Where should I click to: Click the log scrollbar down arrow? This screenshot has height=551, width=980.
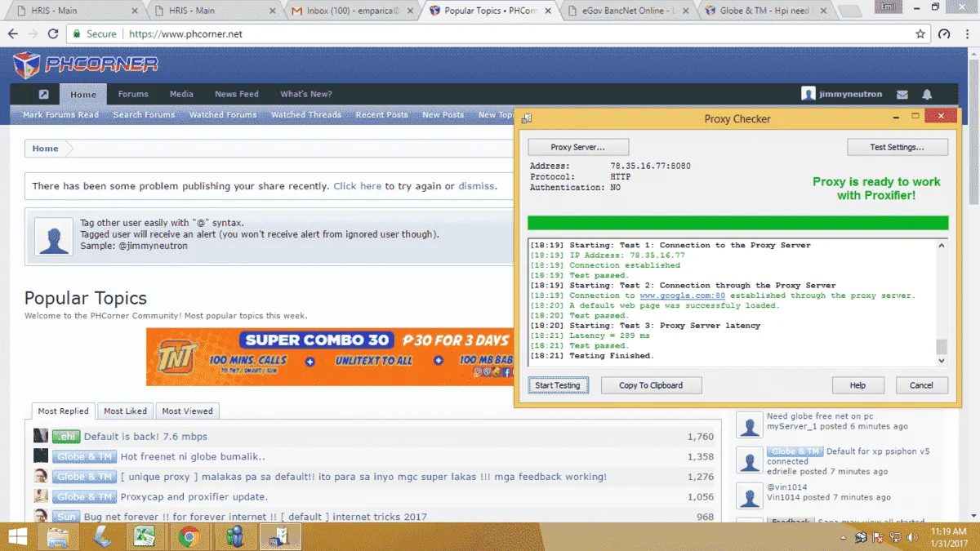[942, 360]
